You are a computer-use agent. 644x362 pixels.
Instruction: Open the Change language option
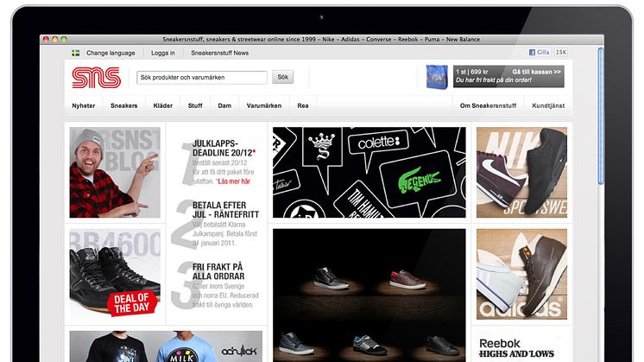click(x=110, y=53)
